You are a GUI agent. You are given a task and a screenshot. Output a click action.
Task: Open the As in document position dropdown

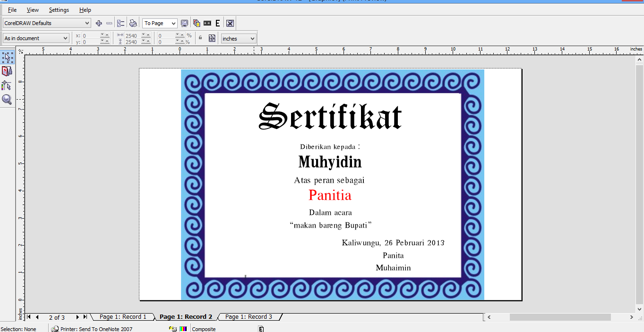click(x=65, y=38)
